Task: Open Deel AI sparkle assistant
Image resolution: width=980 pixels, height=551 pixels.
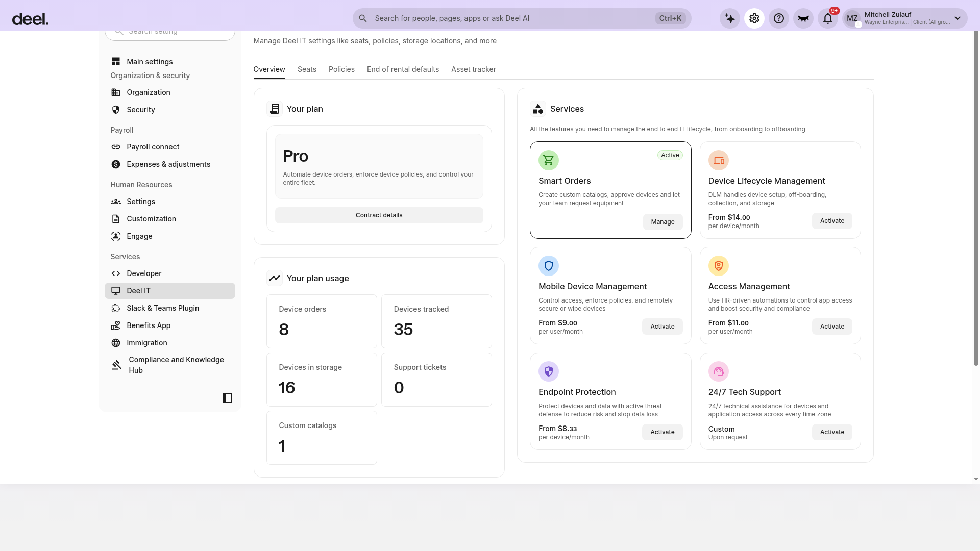Action: [730, 18]
